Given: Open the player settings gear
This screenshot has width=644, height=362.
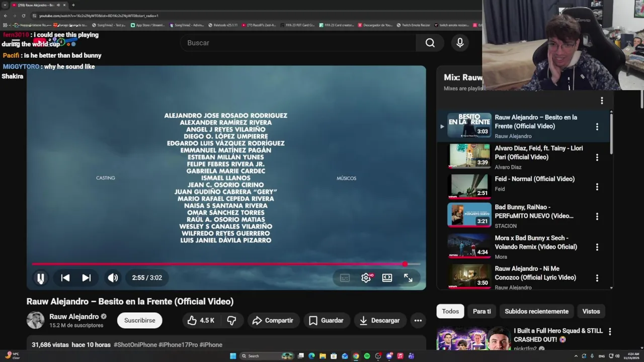Looking at the screenshot, I should point(366,278).
